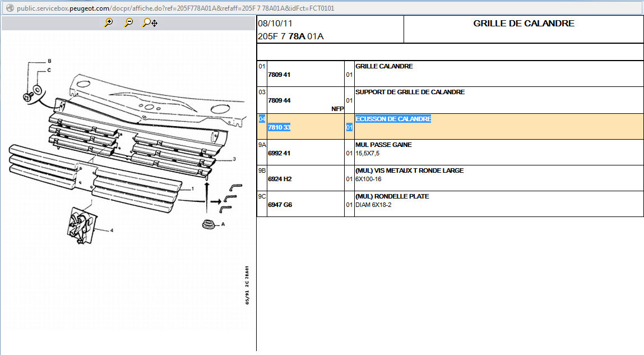Select the GRILLE CALANDRE row
Image resolution: width=644 pixels, height=355 pixels.
tap(384, 66)
